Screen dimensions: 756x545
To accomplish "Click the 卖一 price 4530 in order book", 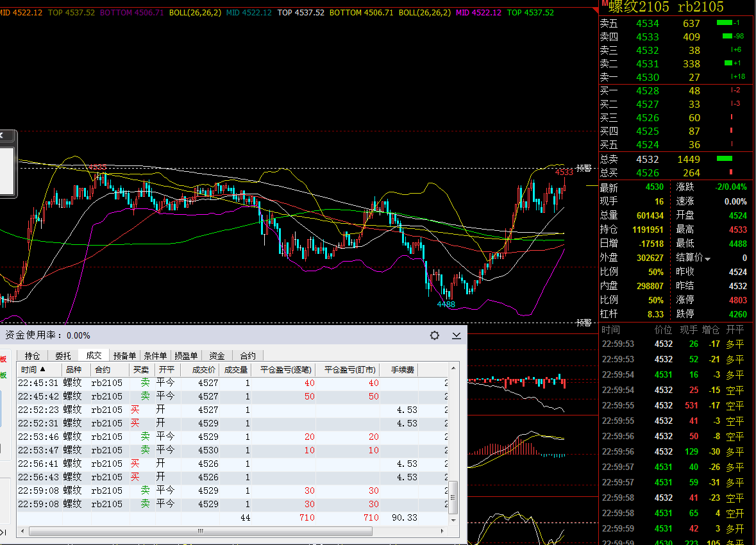I will click(647, 77).
